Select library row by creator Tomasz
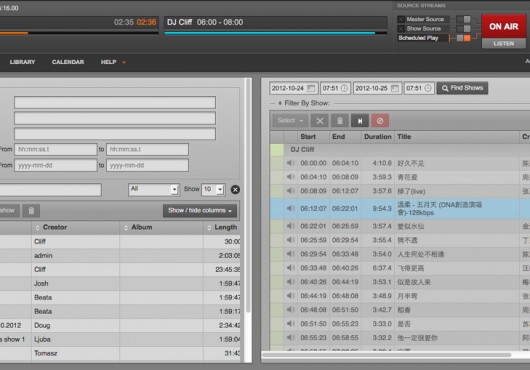The height and width of the screenshot is (370, 530). [120, 353]
